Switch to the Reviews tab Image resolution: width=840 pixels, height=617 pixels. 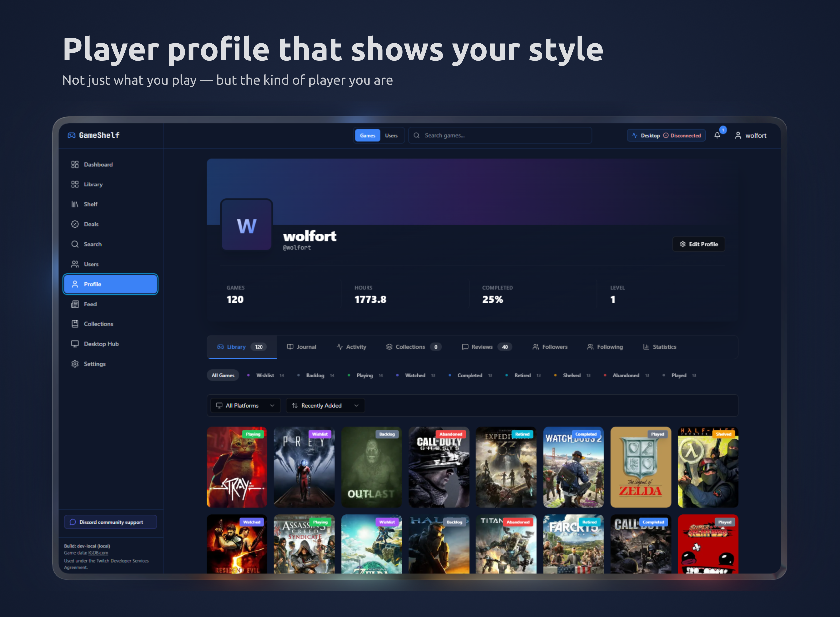click(482, 347)
